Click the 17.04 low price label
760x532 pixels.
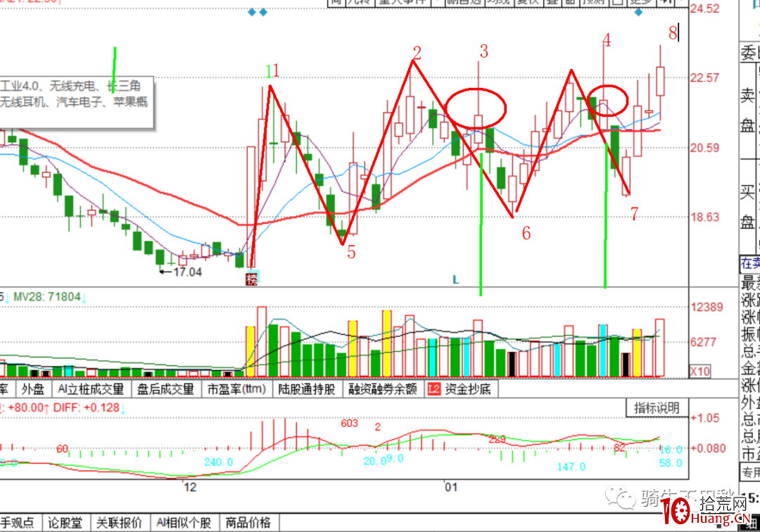point(187,272)
